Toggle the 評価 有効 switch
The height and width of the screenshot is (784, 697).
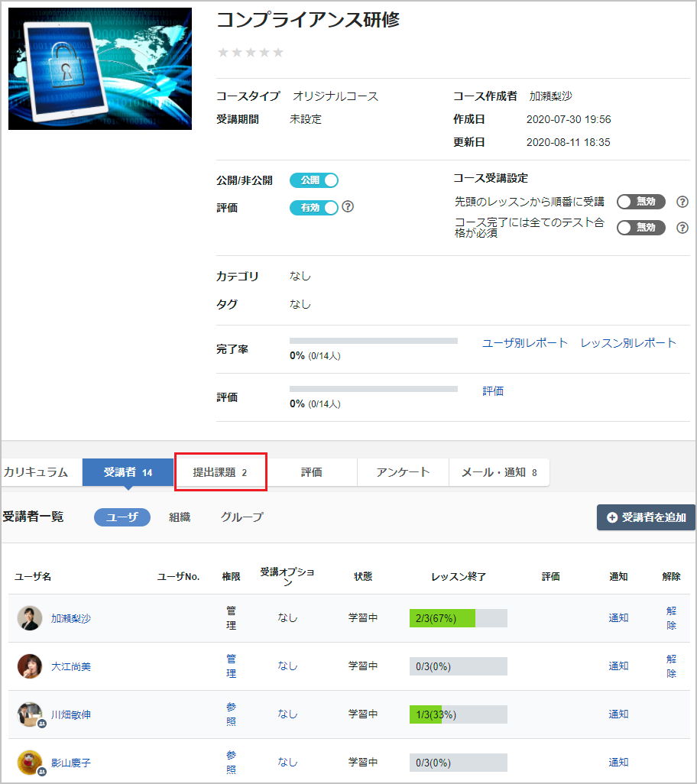[x=314, y=208]
